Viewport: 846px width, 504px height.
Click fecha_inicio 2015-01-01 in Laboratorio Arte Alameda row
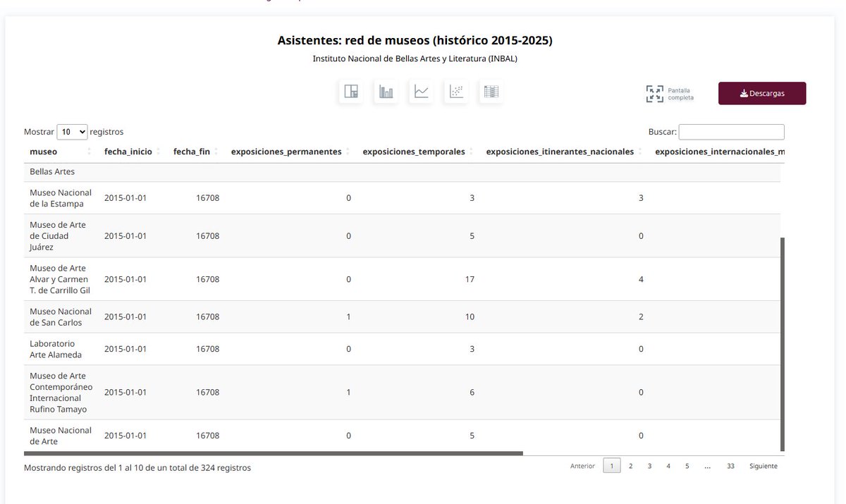(125, 349)
